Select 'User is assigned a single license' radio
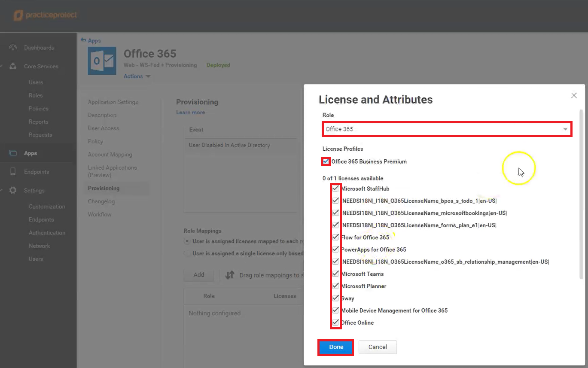This screenshot has width=588, height=368. pos(187,253)
